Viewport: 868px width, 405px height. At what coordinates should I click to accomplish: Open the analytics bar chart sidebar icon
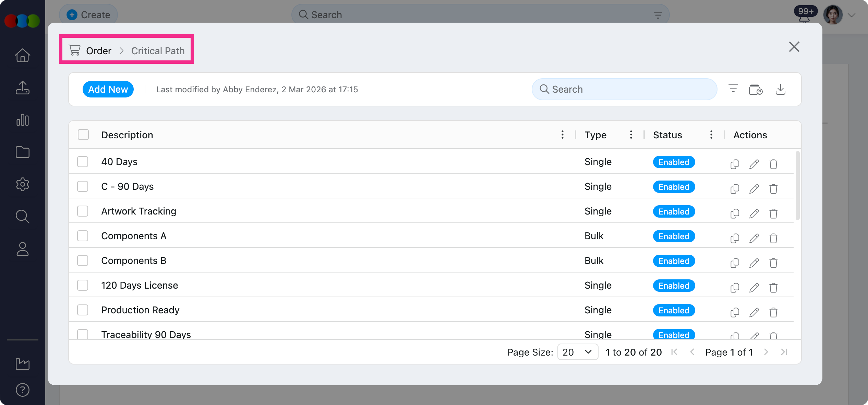[x=23, y=120]
